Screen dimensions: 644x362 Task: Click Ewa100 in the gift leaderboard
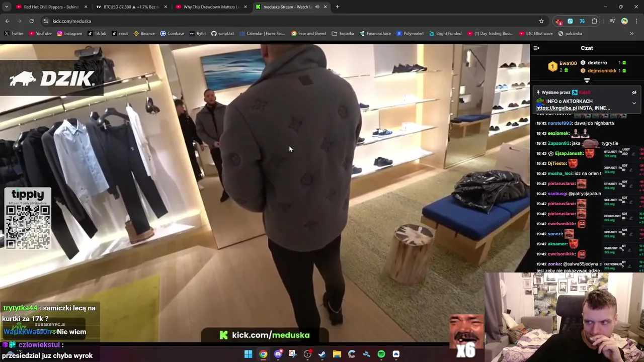tap(568, 63)
